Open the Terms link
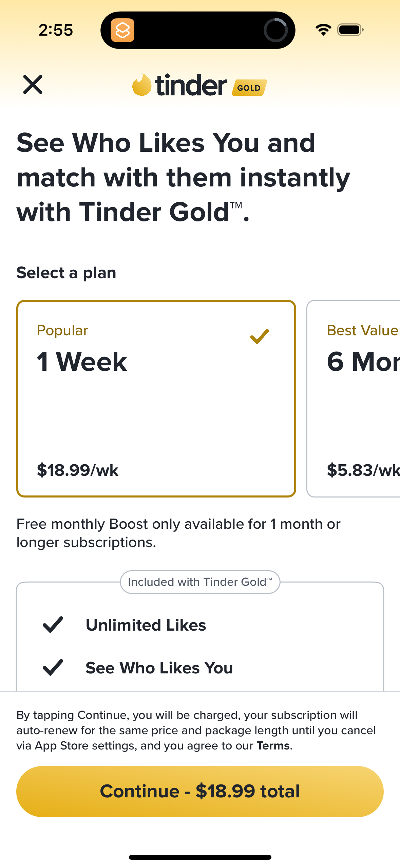 coord(273,746)
